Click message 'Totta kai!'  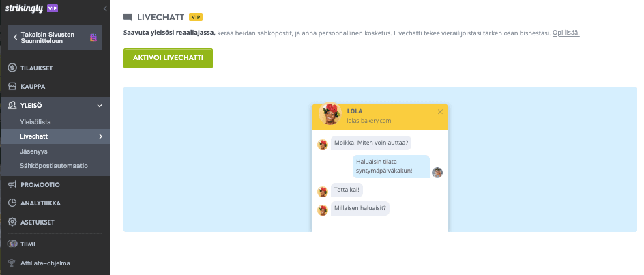(347, 190)
